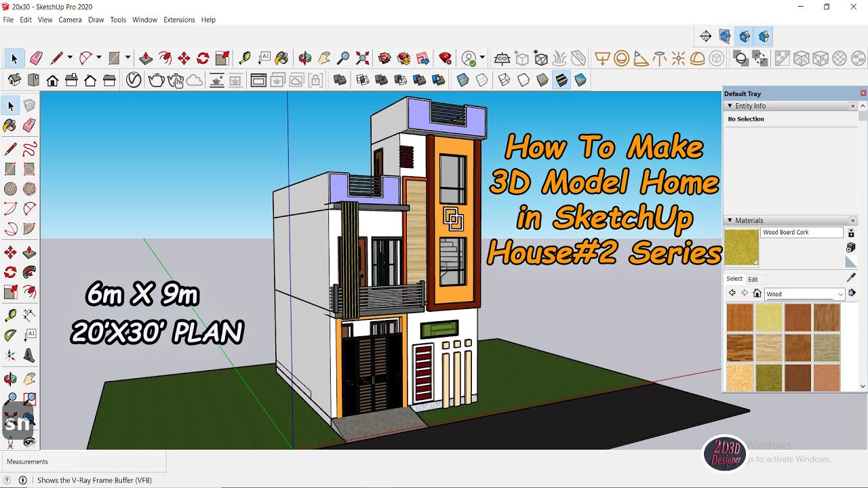Pick the Rotate tool in top toolbar
Image resolution: width=868 pixels, height=488 pixels.
coord(203,58)
